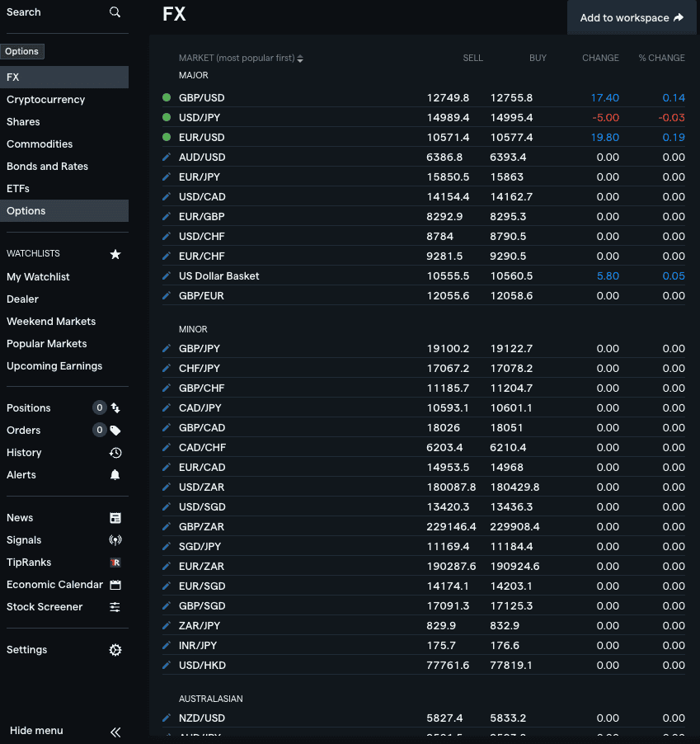This screenshot has height=744, width=700.
Task: Select FX in the sidebar
Action: coord(64,77)
